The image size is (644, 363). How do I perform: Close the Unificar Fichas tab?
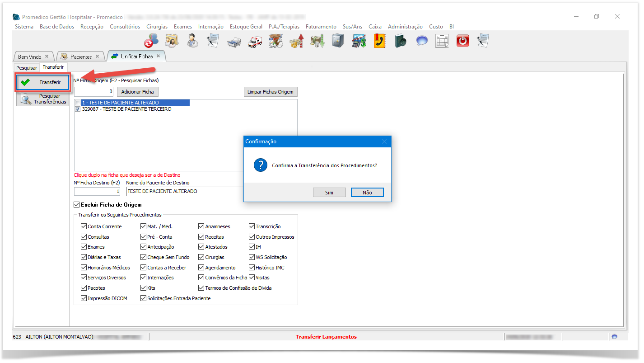[158, 56]
